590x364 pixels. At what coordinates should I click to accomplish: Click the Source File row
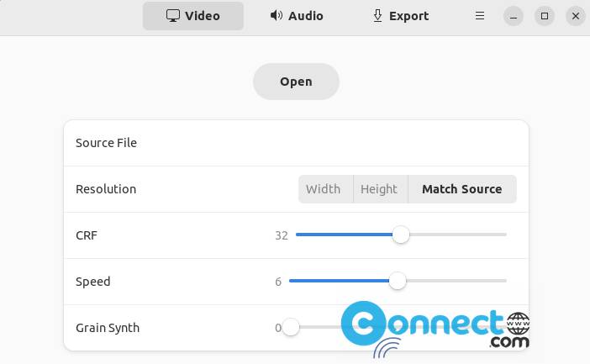pyautogui.click(x=296, y=143)
